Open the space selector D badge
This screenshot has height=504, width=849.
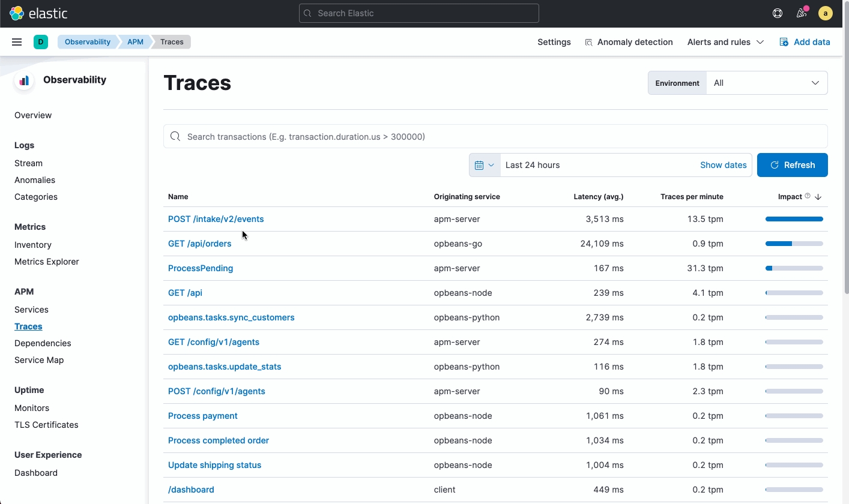(41, 42)
